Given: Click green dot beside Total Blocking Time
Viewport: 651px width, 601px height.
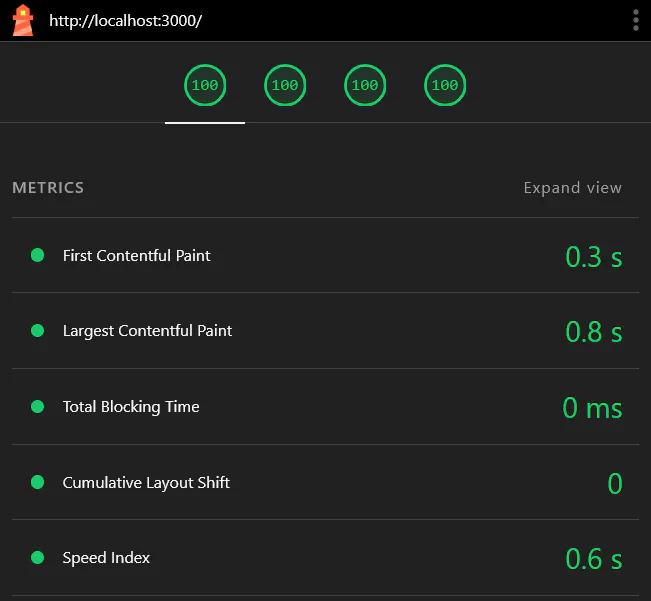Looking at the screenshot, I should 37,406.
